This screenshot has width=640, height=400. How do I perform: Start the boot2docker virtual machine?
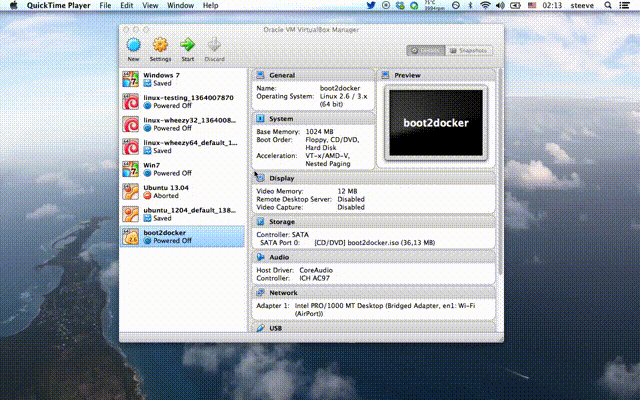187,49
